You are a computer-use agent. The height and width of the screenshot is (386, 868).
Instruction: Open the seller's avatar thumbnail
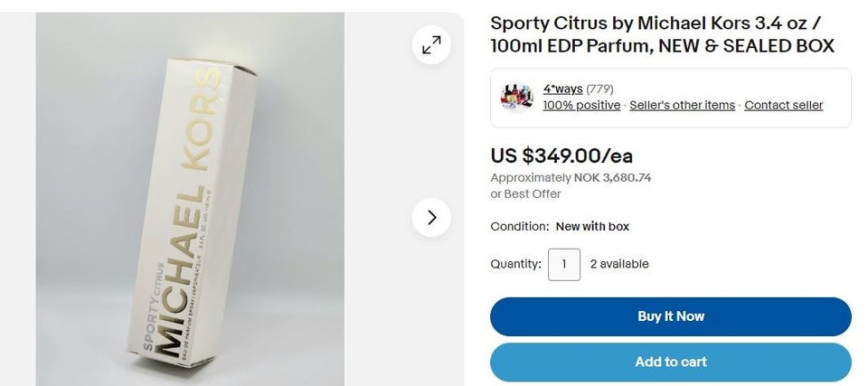(x=516, y=97)
